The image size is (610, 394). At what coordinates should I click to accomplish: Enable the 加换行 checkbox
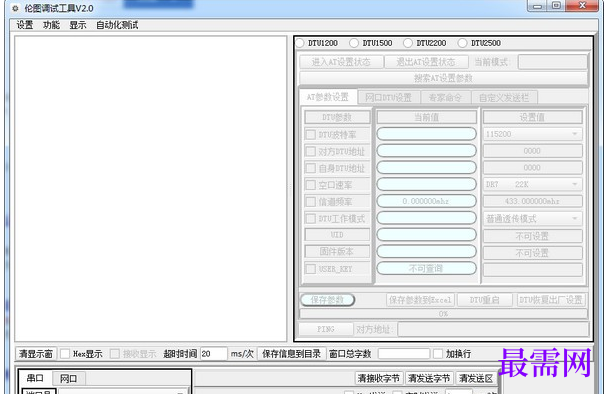[438, 354]
